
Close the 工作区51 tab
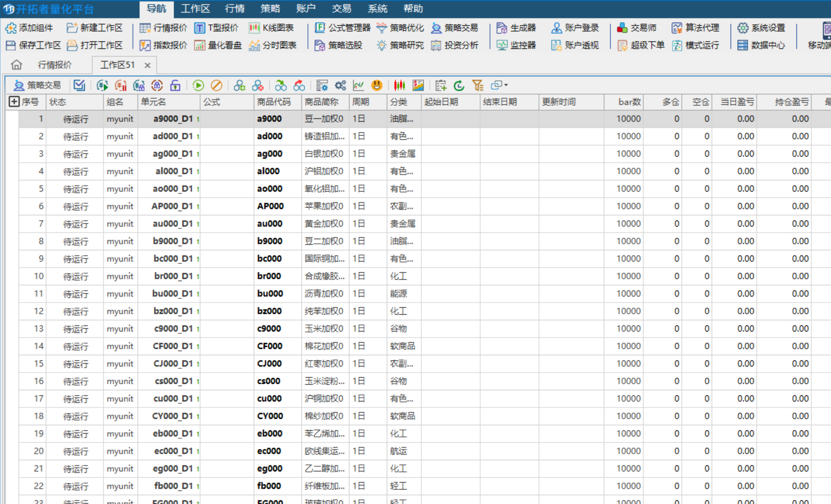point(147,65)
